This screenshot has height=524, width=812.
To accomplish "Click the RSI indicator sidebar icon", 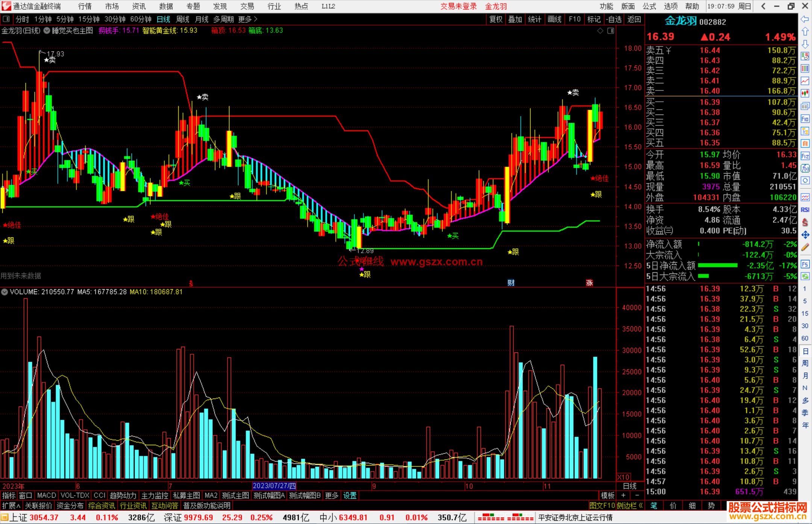I will pyautogui.click(x=805, y=210).
